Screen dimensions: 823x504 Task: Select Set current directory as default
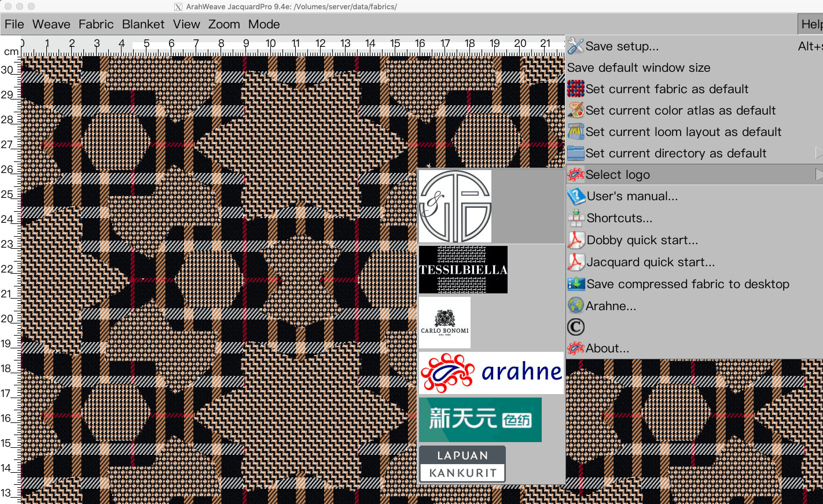pos(694,153)
